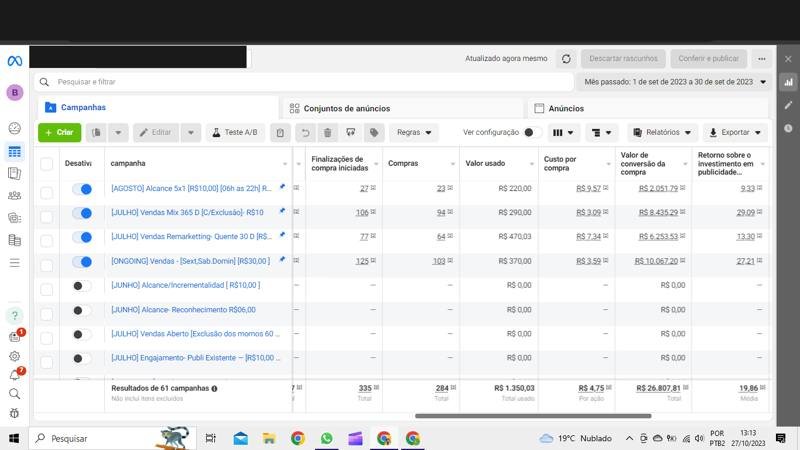The height and width of the screenshot is (450, 800).
Task: Open Account overview gauge icon
Action: (15, 128)
